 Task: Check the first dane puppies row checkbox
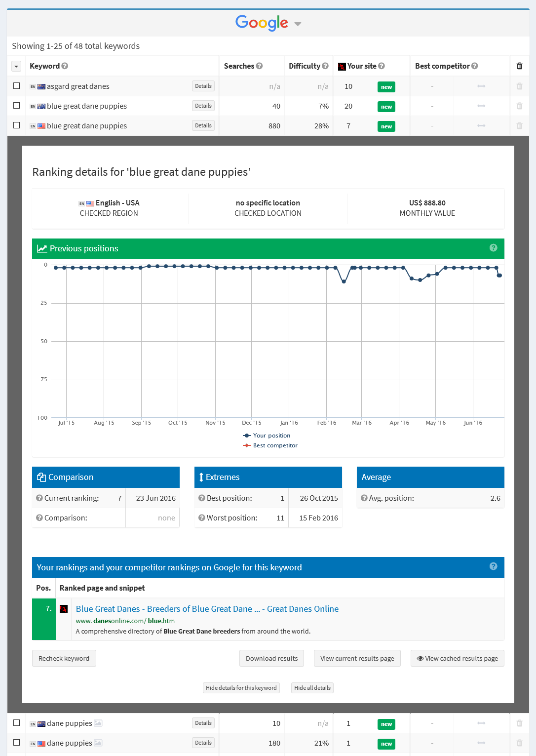[16, 722]
